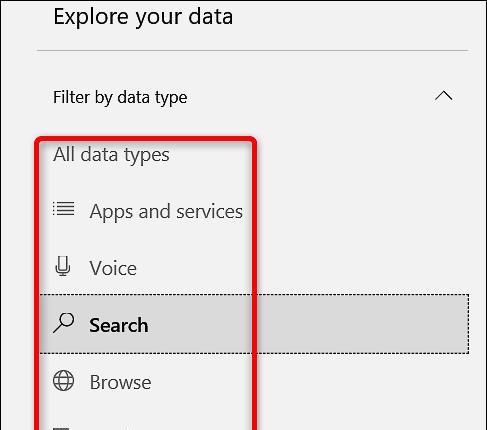This screenshot has width=487, height=430.
Task: Choose the Apps and services filter label
Action: [166, 212]
